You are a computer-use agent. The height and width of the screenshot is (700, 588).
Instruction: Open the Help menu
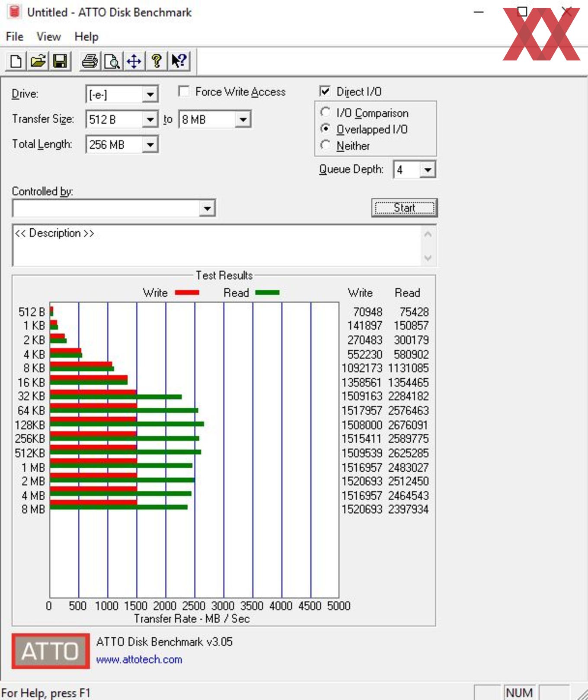click(86, 37)
